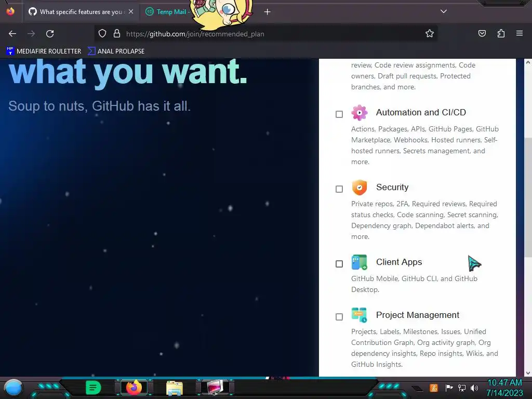
Task: Click the vertical scrollbar thumb
Action: click(x=528, y=197)
